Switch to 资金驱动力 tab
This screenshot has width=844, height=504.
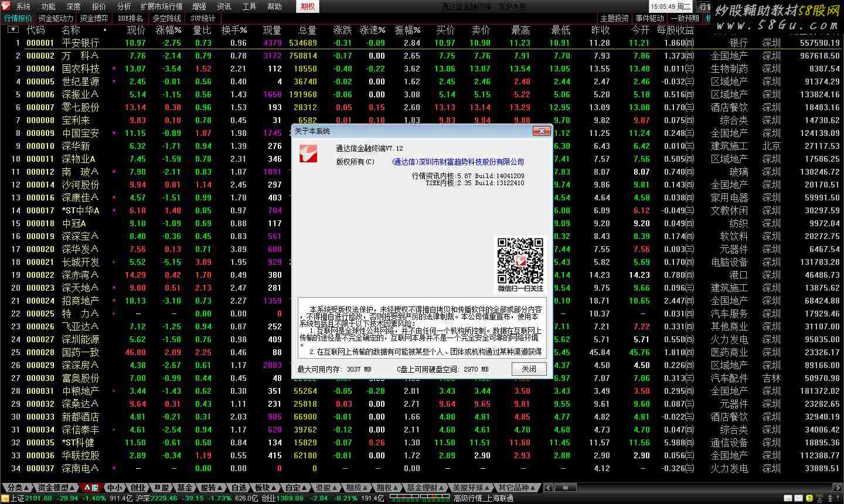(56, 18)
